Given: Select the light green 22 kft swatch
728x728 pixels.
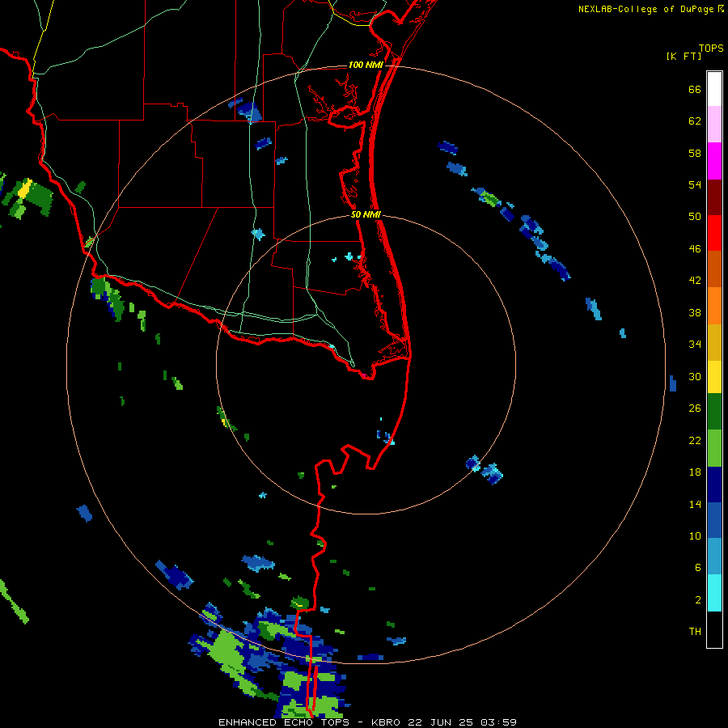Looking at the screenshot, I should pyautogui.click(x=714, y=448).
